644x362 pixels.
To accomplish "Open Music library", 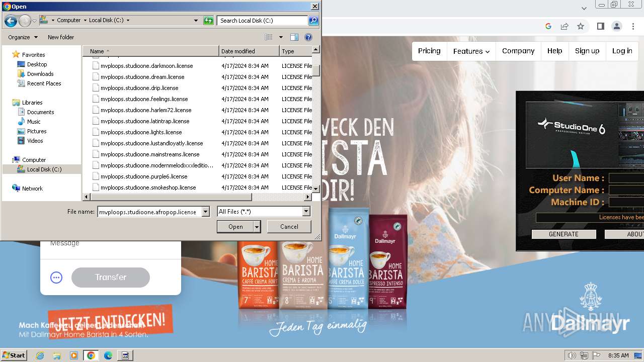I will [34, 122].
